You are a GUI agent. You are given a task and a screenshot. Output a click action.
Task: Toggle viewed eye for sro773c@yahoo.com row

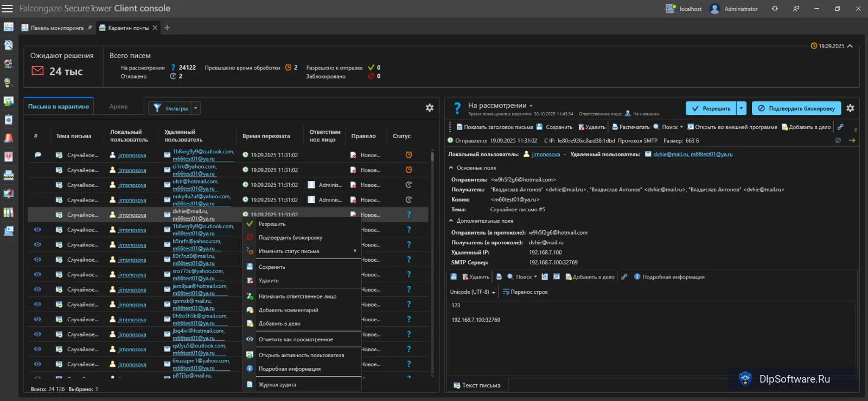click(x=37, y=275)
